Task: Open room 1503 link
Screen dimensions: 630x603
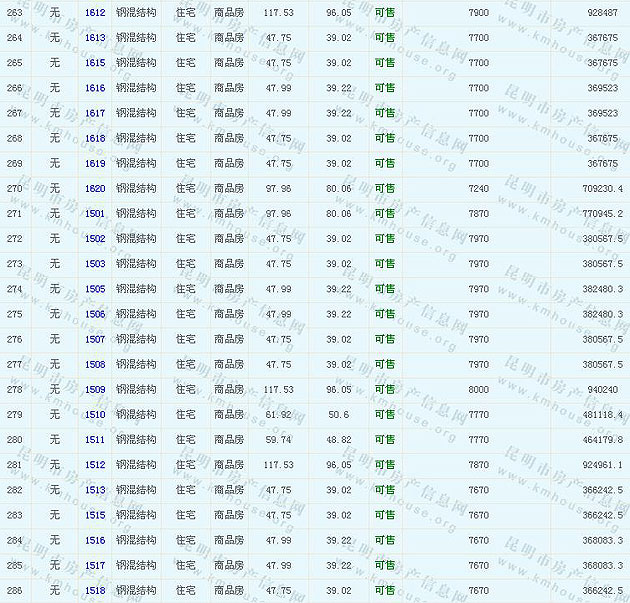Action: tap(95, 264)
